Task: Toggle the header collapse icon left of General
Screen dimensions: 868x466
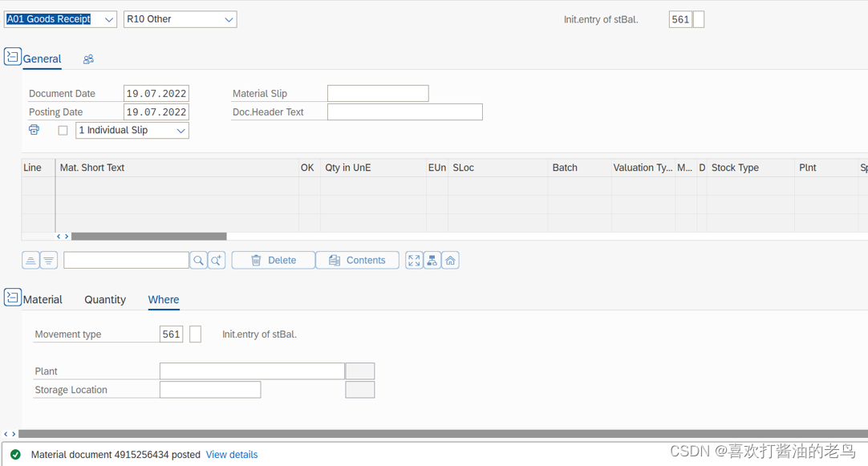Action: pos(12,56)
